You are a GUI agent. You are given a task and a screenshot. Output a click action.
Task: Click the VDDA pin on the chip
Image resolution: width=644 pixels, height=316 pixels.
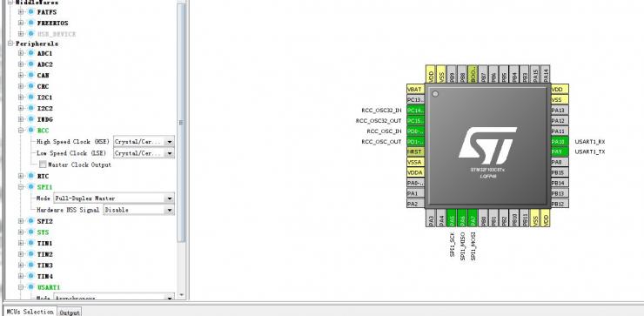pos(415,172)
